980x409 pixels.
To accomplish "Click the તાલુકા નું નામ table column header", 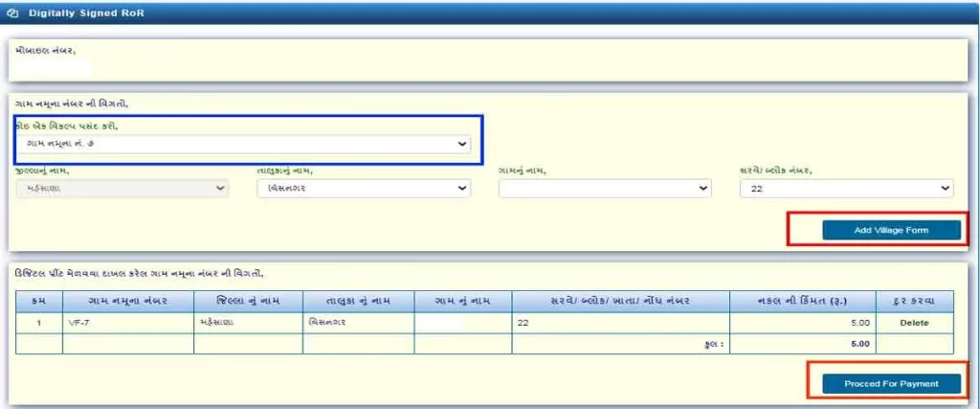I will (359, 302).
